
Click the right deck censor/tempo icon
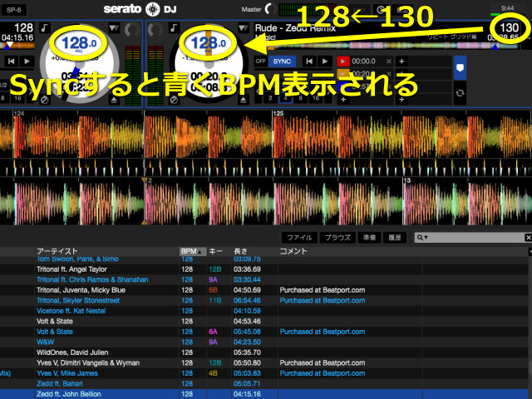pyautogui.click(x=174, y=100)
